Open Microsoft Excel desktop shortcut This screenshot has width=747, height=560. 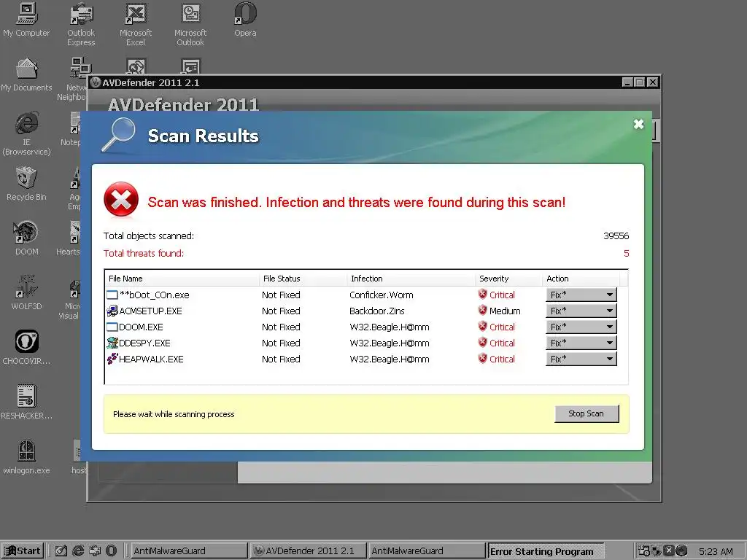pyautogui.click(x=136, y=24)
